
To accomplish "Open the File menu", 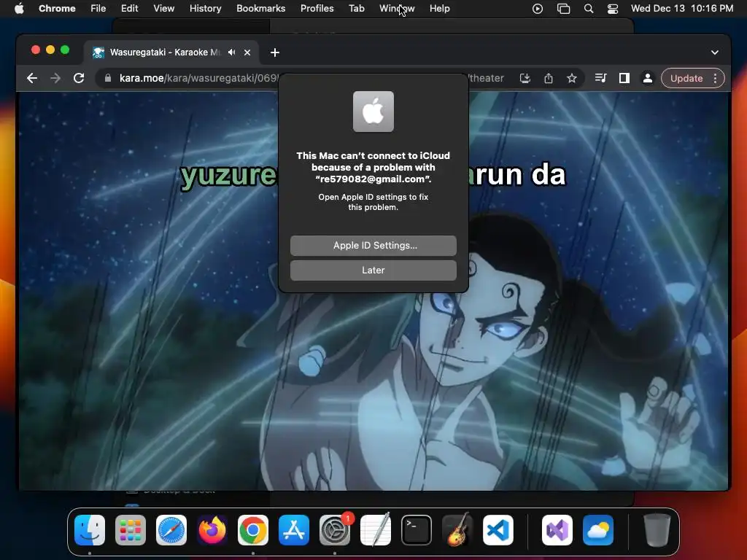I will click(98, 8).
